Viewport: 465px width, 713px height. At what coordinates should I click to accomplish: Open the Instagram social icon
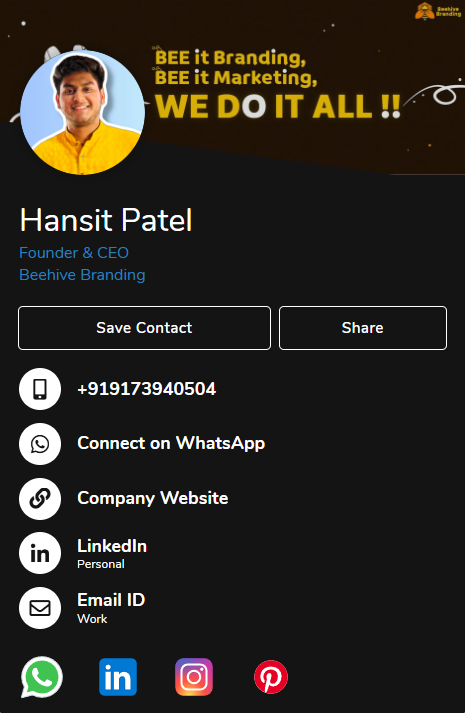pyautogui.click(x=194, y=677)
